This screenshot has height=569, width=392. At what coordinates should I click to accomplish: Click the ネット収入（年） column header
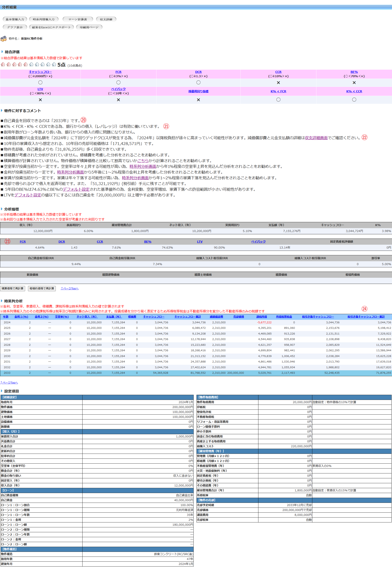pos(87,317)
